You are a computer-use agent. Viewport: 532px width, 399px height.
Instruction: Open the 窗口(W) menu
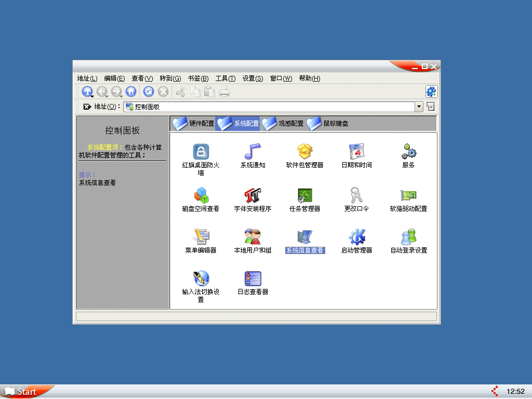pyautogui.click(x=281, y=78)
